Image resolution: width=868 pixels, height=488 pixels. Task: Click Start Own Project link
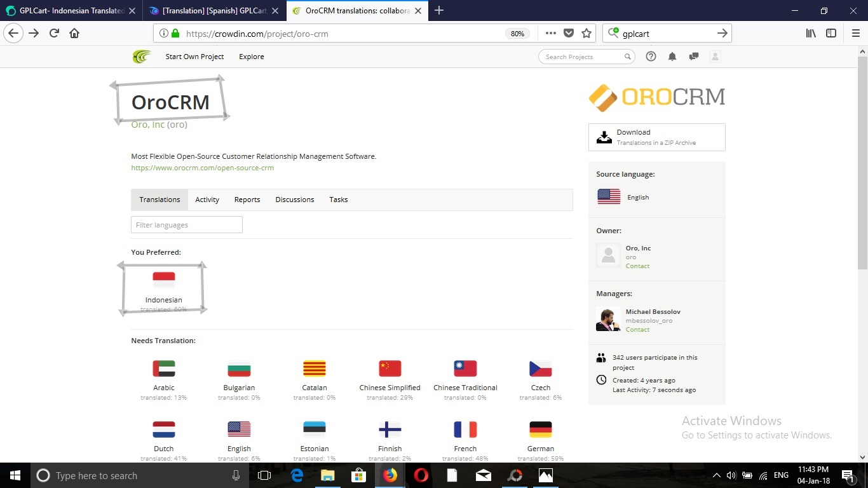click(194, 57)
